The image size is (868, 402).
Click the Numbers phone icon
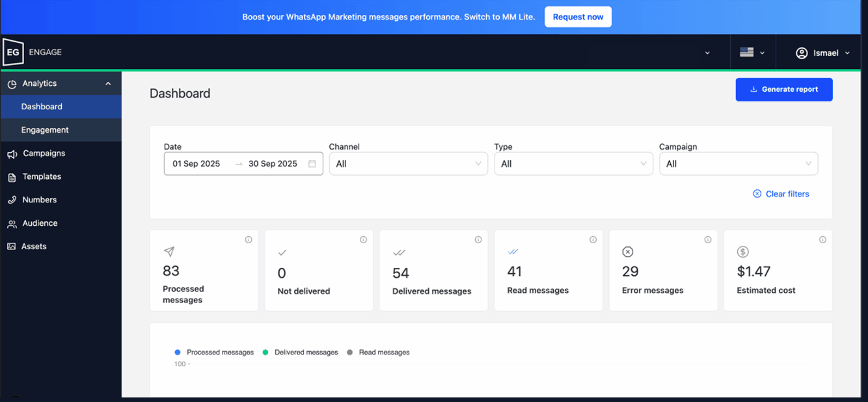click(x=12, y=200)
